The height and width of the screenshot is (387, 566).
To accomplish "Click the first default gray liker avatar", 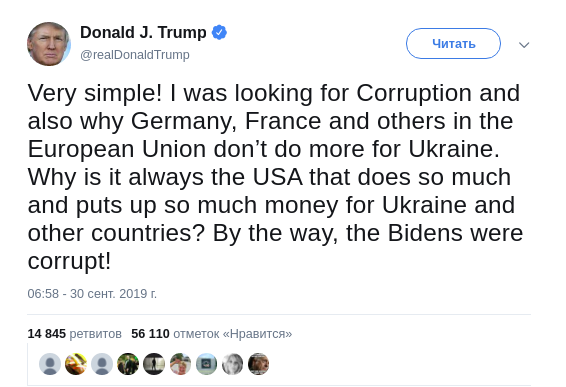I will (50, 364).
